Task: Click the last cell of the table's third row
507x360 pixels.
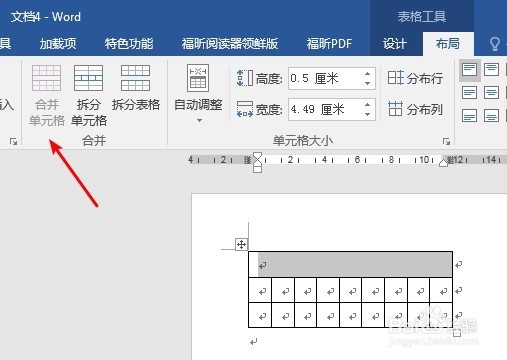Action: coord(441,315)
